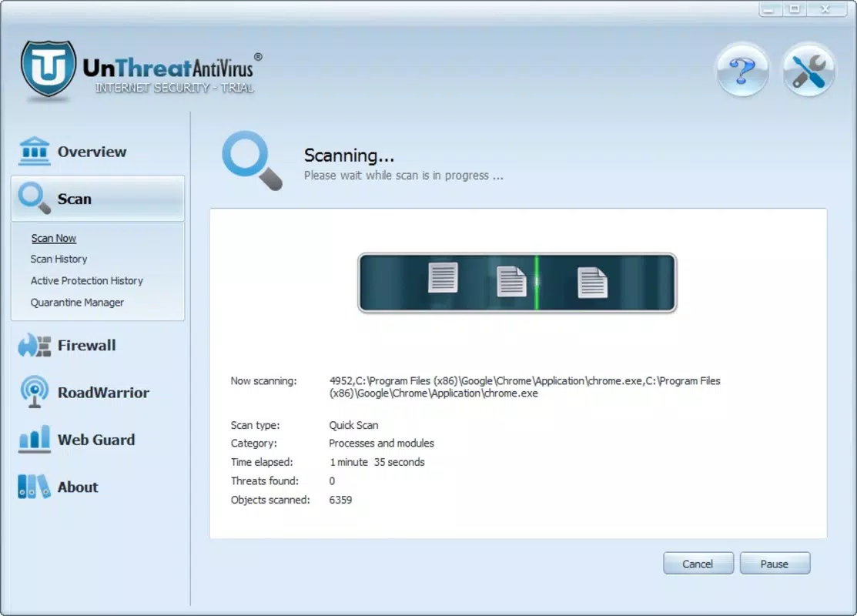The width and height of the screenshot is (857, 616).
Task: Click the chrome.exe path being scanned
Action: pos(524,387)
